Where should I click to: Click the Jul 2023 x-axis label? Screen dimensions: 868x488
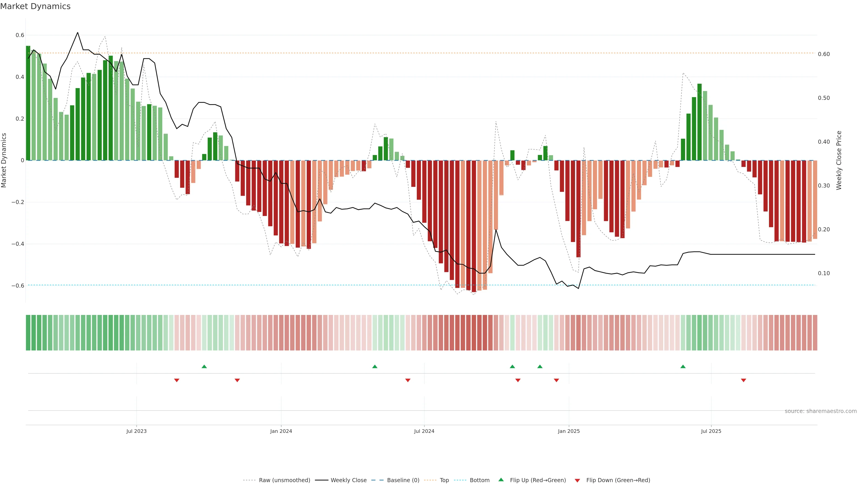click(136, 431)
